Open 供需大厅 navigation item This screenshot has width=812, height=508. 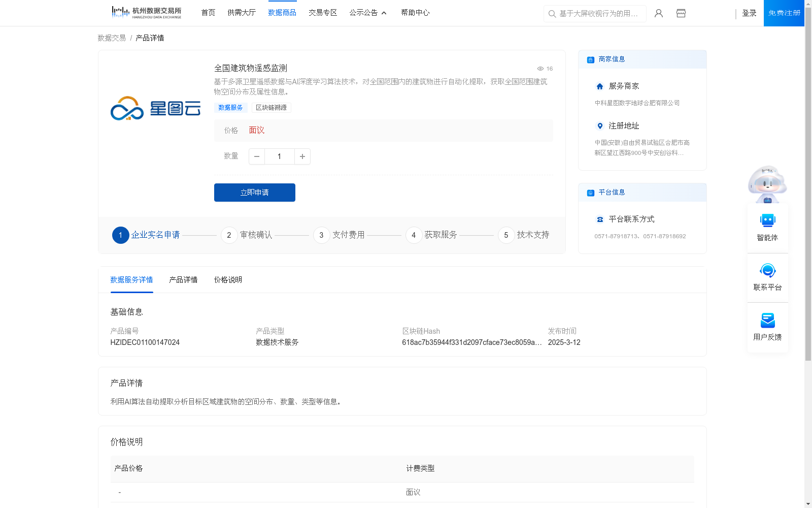click(242, 13)
